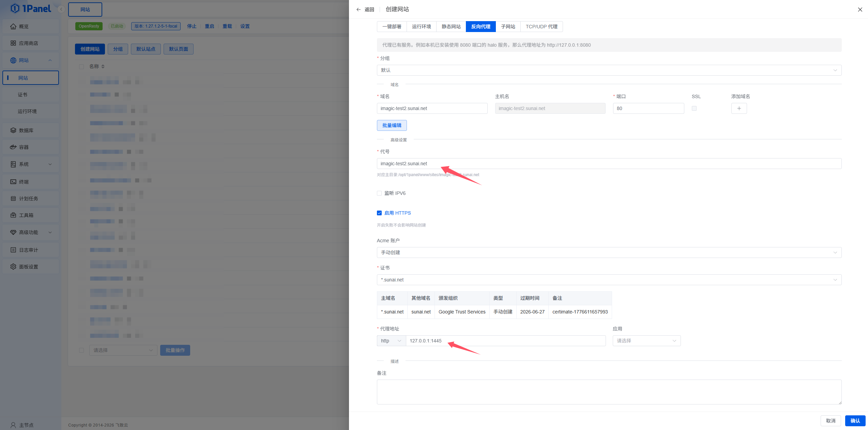Switch to the 一键部署 tab
The height and width of the screenshot is (430, 868).
tap(392, 27)
